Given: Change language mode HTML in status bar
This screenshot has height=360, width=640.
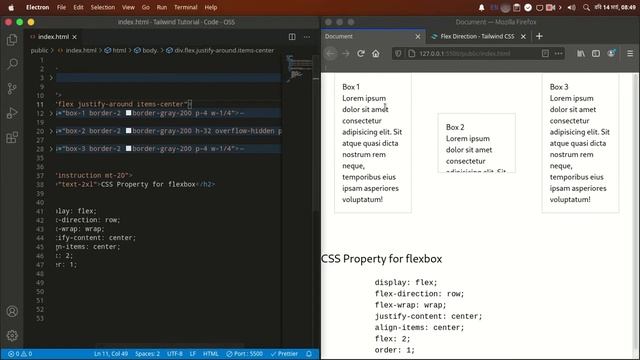Looking at the screenshot, I should point(211,354).
